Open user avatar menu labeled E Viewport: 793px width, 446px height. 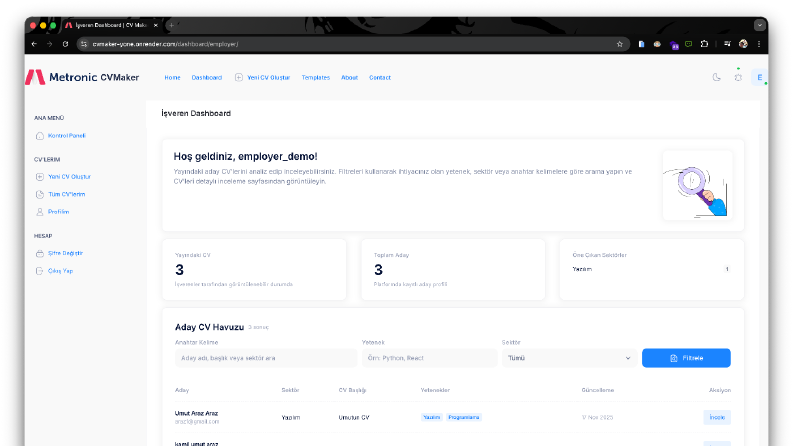pyautogui.click(x=760, y=77)
